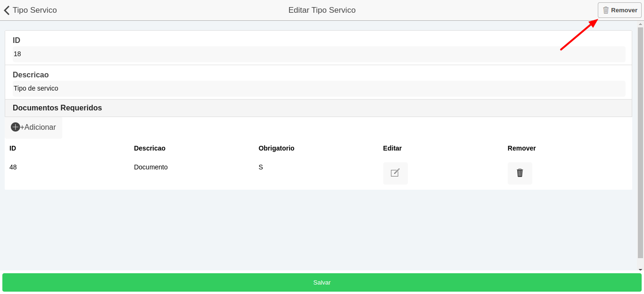644x294 pixels.
Task: Click the plus circle icon beside Adicionar
Action: click(16, 127)
